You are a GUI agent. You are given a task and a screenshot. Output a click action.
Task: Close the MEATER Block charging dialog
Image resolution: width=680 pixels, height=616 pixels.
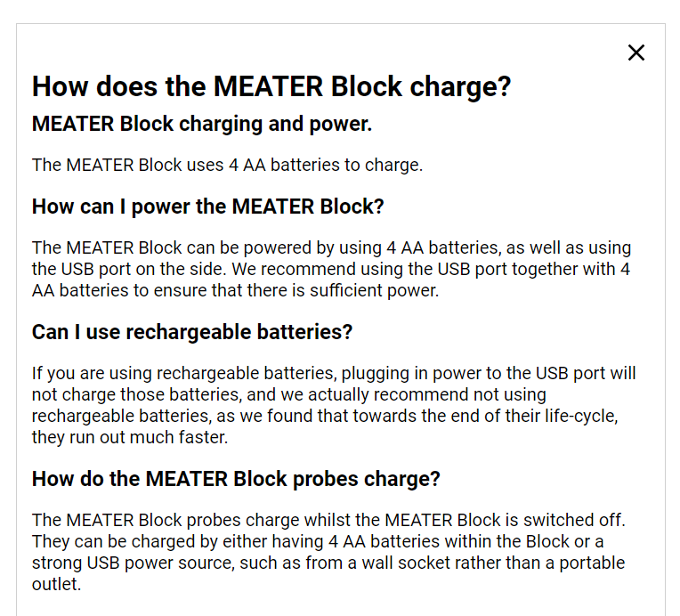[x=636, y=53]
